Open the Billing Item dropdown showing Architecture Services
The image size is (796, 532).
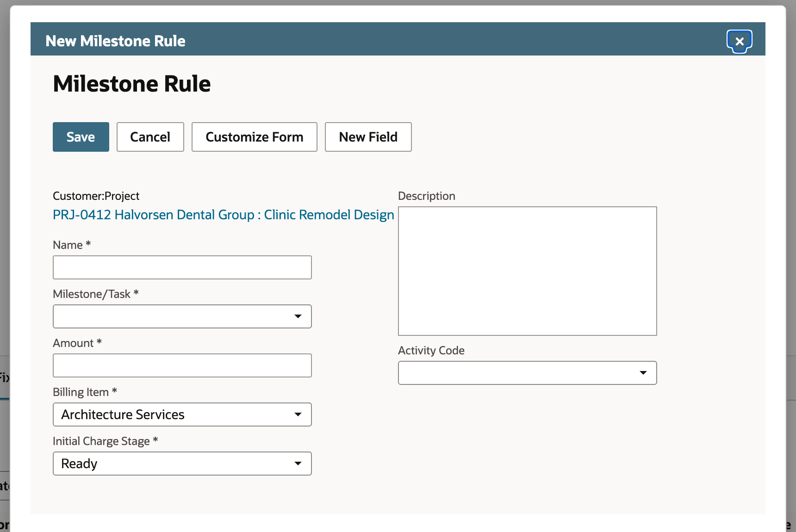click(x=182, y=414)
